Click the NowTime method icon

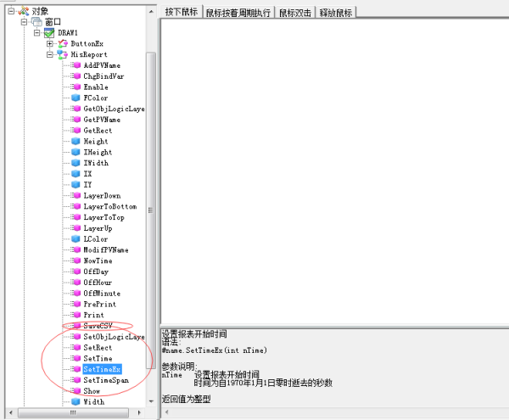tap(76, 260)
